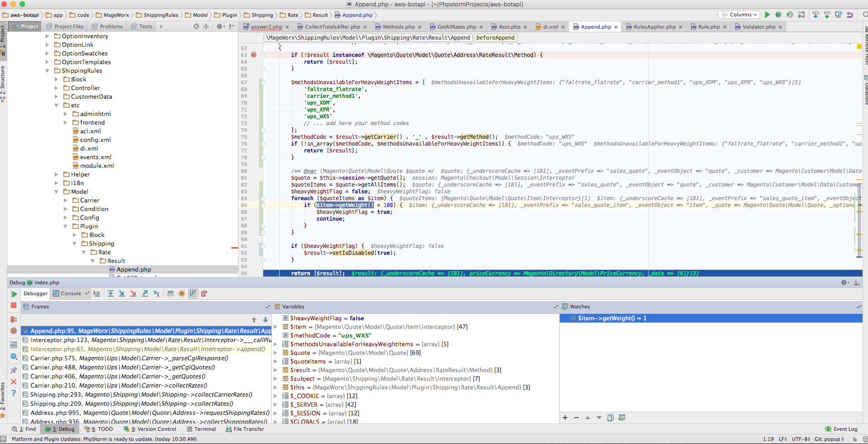The width and height of the screenshot is (868, 444).
Task: Go to previous frame up arrow
Action: [254, 320]
